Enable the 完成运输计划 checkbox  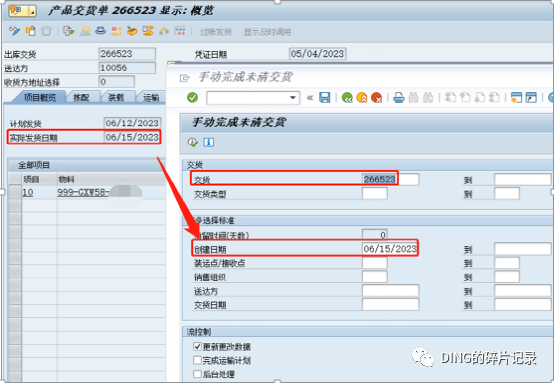coord(197,360)
